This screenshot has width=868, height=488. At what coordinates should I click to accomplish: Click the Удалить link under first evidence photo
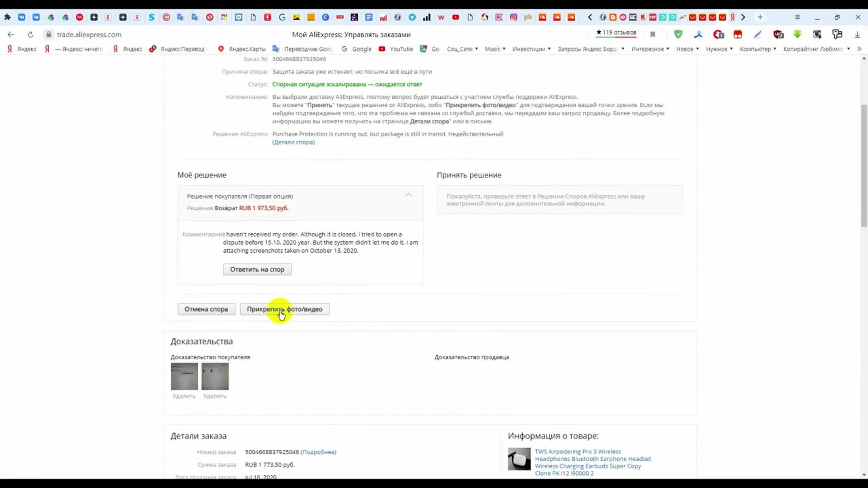tap(183, 396)
